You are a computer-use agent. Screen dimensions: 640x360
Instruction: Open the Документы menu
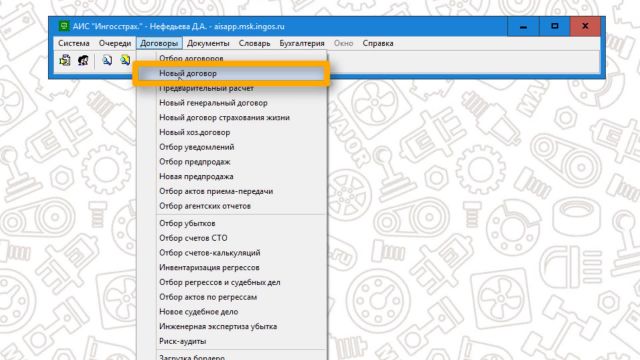[x=208, y=43]
